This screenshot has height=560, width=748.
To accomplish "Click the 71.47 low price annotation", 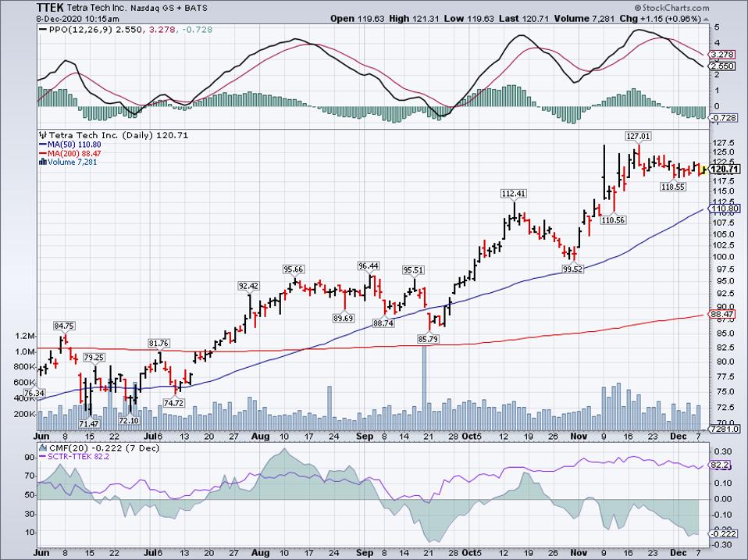I will 89,423.
